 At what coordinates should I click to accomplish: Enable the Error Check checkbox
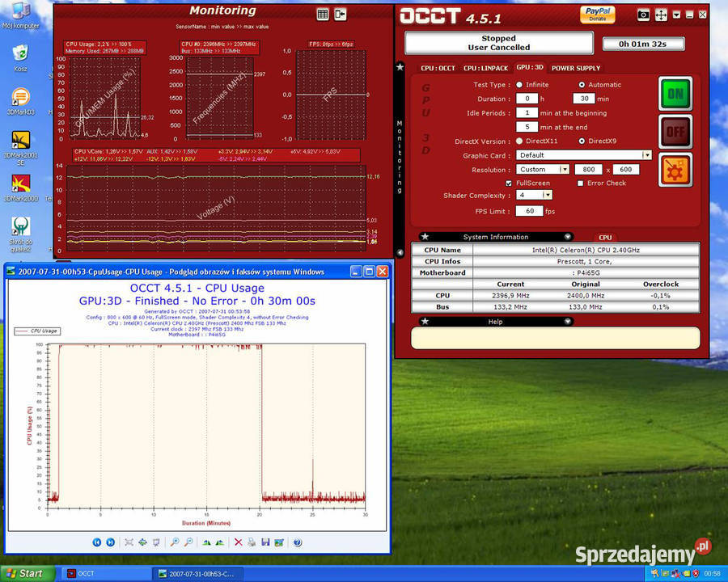pos(580,183)
